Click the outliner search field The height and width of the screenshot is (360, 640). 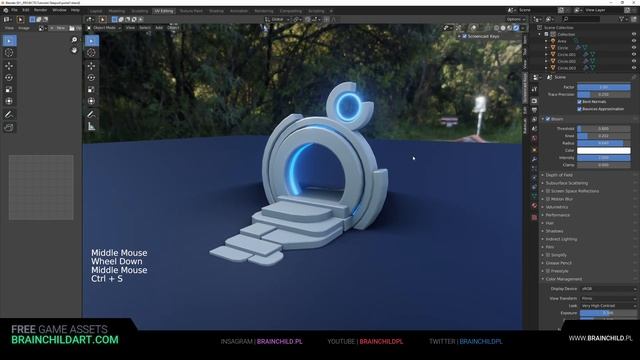tap(582, 19)
